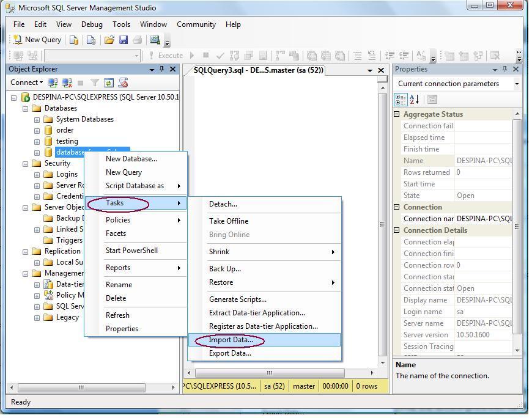532x418 pixels.
Task: Click the Property Pages icon in Properties
Action: 432,100
